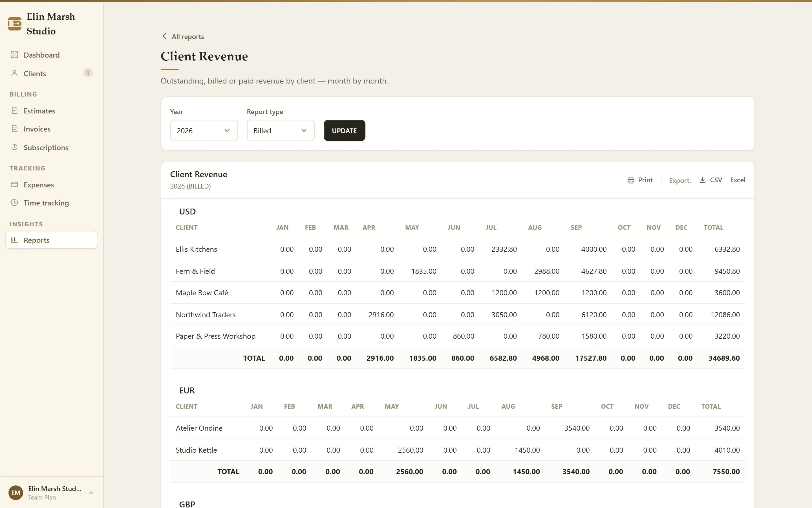Click the CSV download arrow icon

point(702,180)
